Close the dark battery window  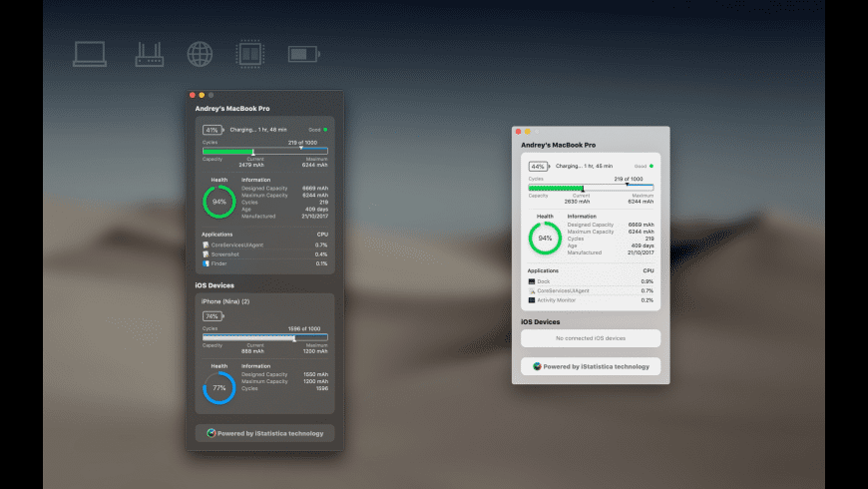[x=193, y=95]
